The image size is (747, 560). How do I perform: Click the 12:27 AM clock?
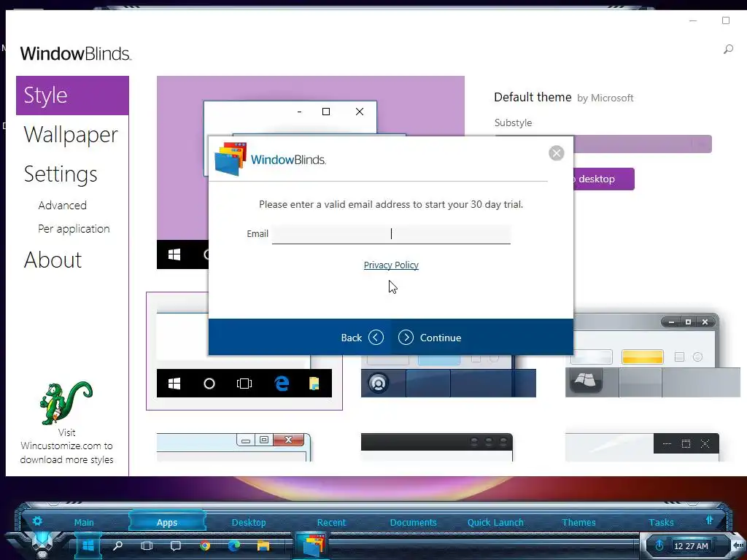(x=692, y=546)
